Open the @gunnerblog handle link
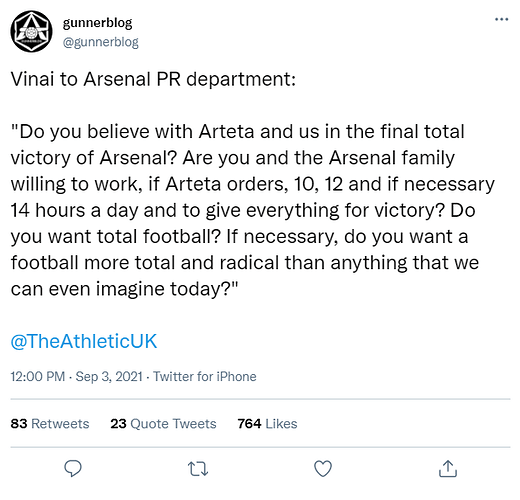520x500 pixels. coord(101,42)
